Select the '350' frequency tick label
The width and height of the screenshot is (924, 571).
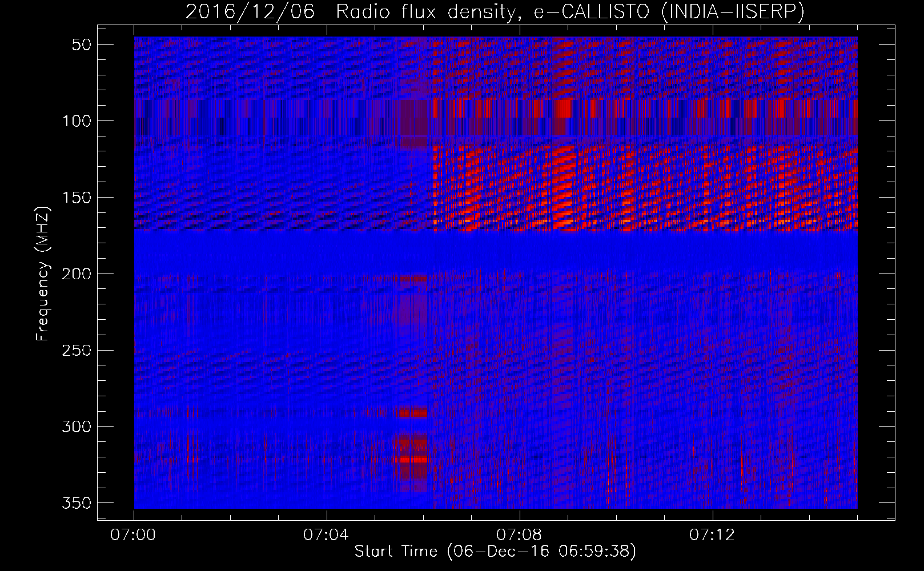pyautogui.click(x=77, y=503)
